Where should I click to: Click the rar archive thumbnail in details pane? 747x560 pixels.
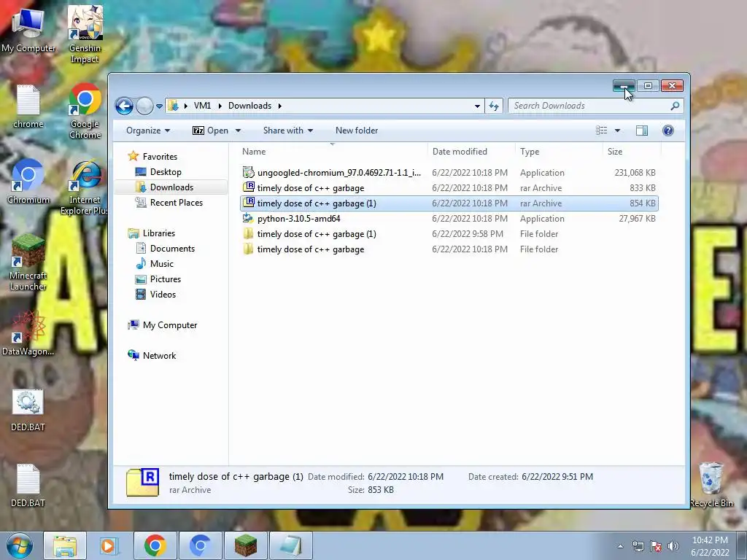pos(142,483)
